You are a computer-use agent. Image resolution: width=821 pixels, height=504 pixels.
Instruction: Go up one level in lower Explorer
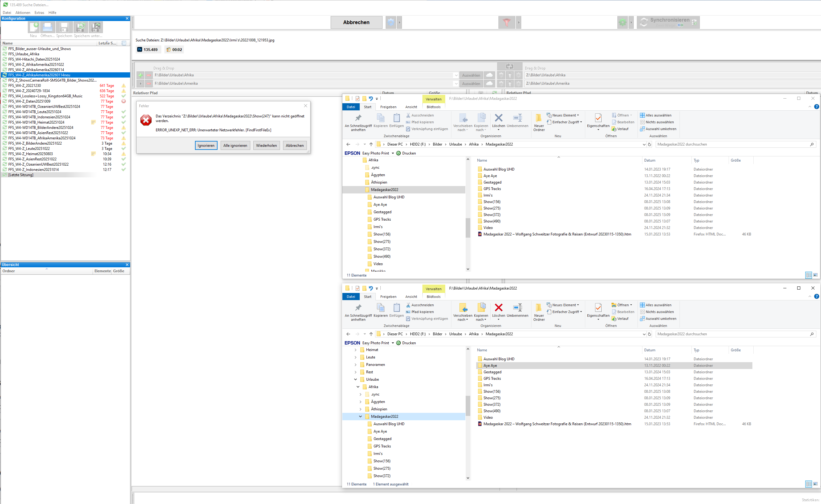click(371, 334)
